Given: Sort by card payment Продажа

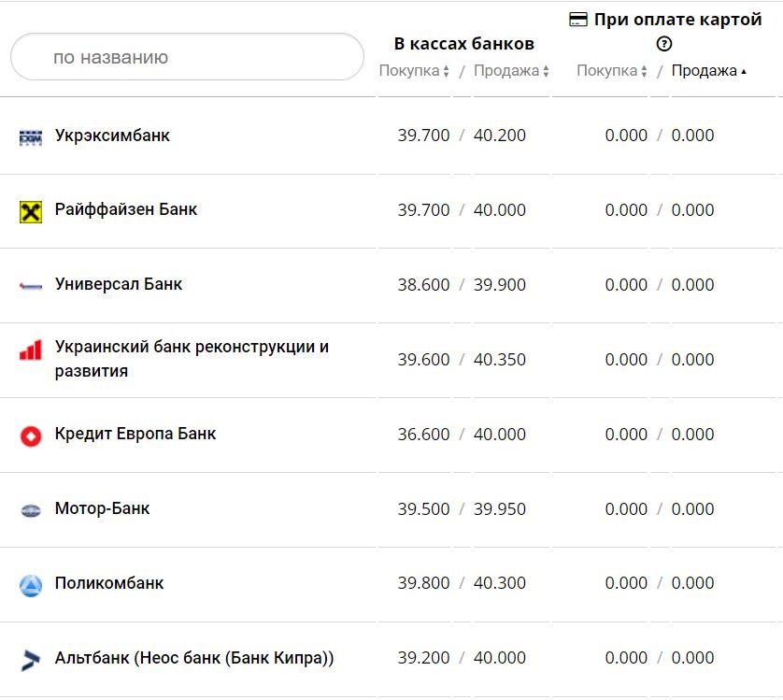Looking at the screenshot, I should (708, 71).
